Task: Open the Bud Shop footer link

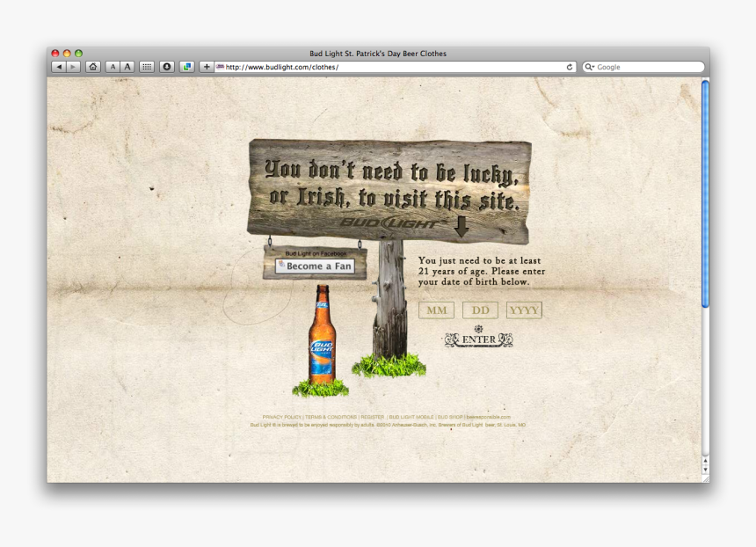Action: pos(450,417)
